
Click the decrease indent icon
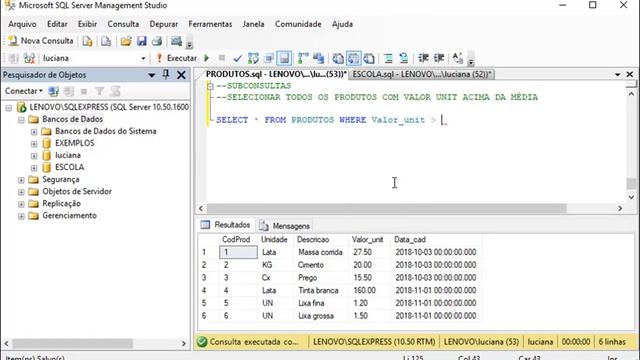click(423, 58)
